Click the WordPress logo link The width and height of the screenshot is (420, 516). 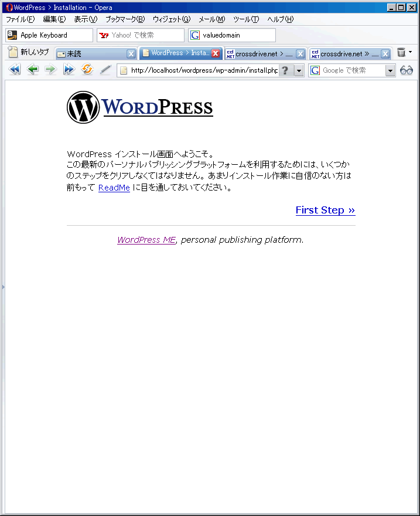click(140, 107)
